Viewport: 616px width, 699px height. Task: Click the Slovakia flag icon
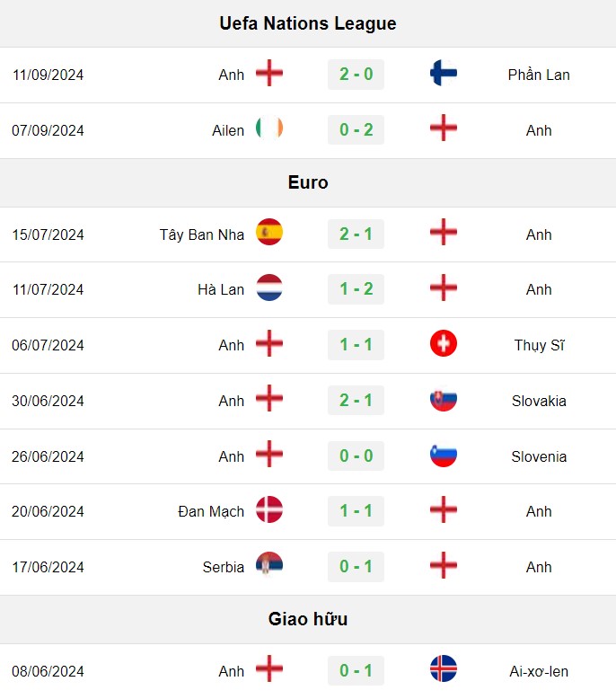point(444,399)
